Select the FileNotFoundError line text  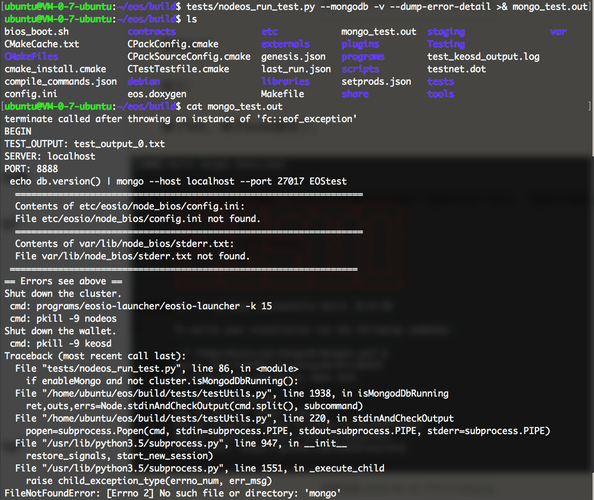(172, 493)
